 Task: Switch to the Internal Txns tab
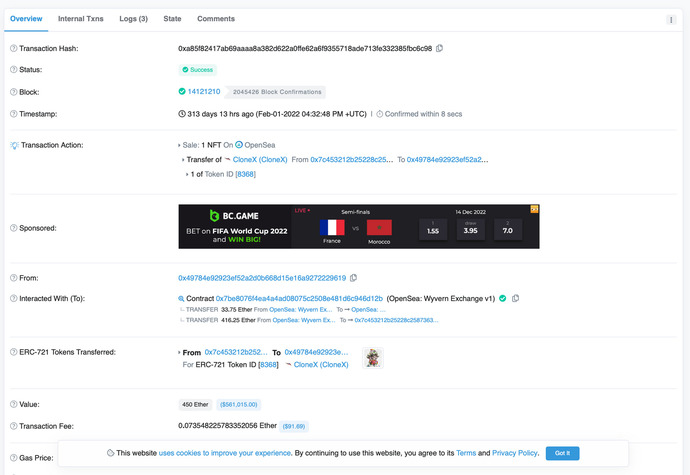click(78, 19)
